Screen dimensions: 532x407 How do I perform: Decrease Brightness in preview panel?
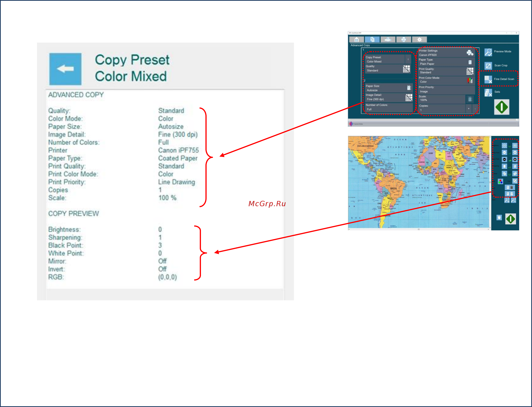pyautogui.click(x=504, y=146)
